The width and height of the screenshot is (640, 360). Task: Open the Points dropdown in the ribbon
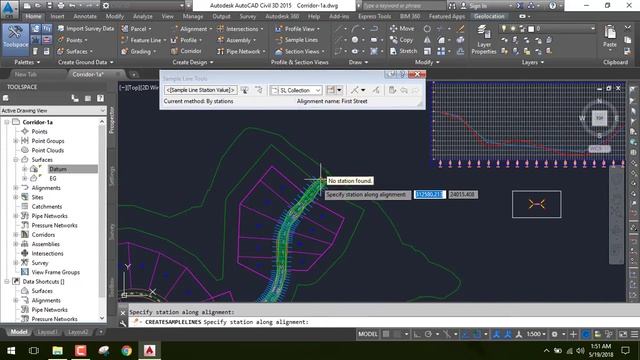point(72,40)
